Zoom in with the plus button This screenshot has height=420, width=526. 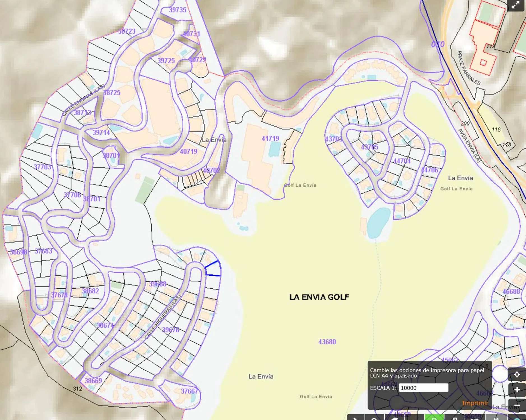pos(517,390)
